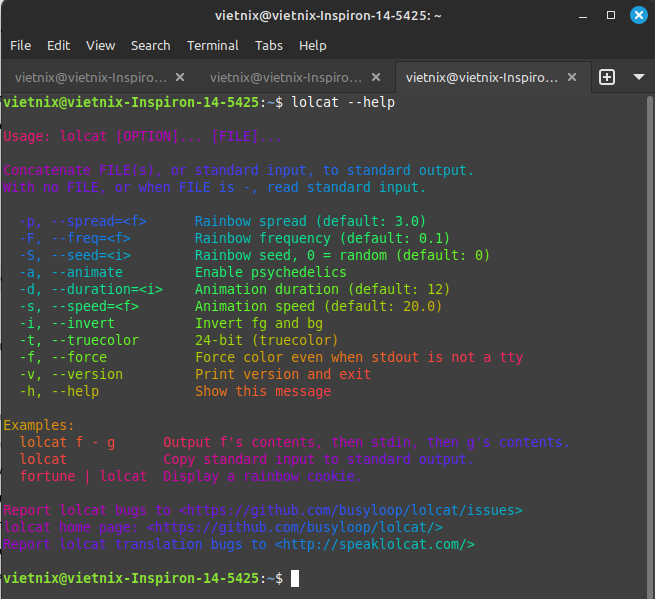Click the 'Usage: lolcat [OPTION]... [FILE]...' line
The height and width of the screenshot is (599, 655).
(143, 136)
